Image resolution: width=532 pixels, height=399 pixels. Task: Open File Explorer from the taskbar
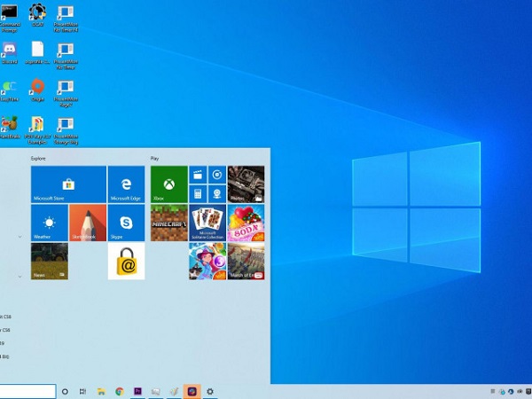[x=101, y=392]
